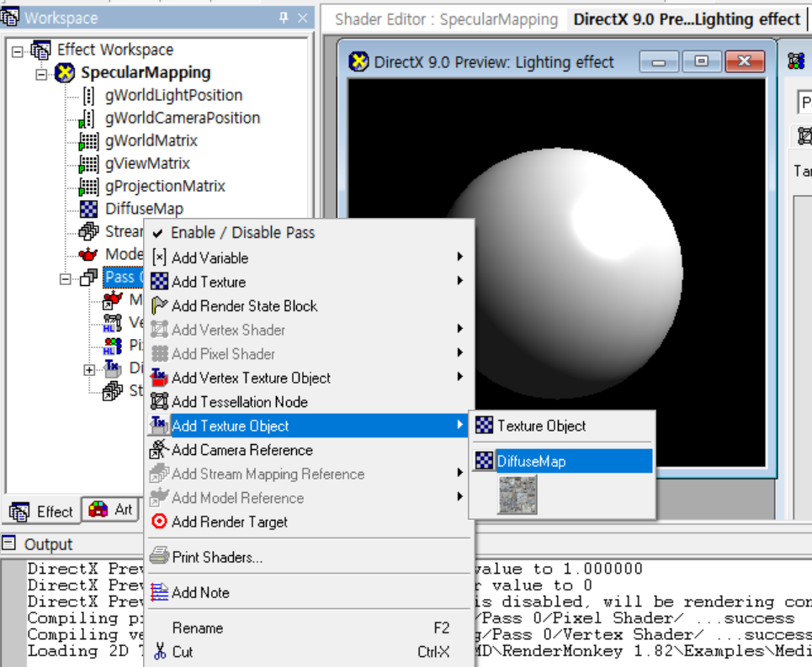Click the gProjectionMatrix matrix icon
This screenshot has height=667, width=812.
click(x=88, y=187)
